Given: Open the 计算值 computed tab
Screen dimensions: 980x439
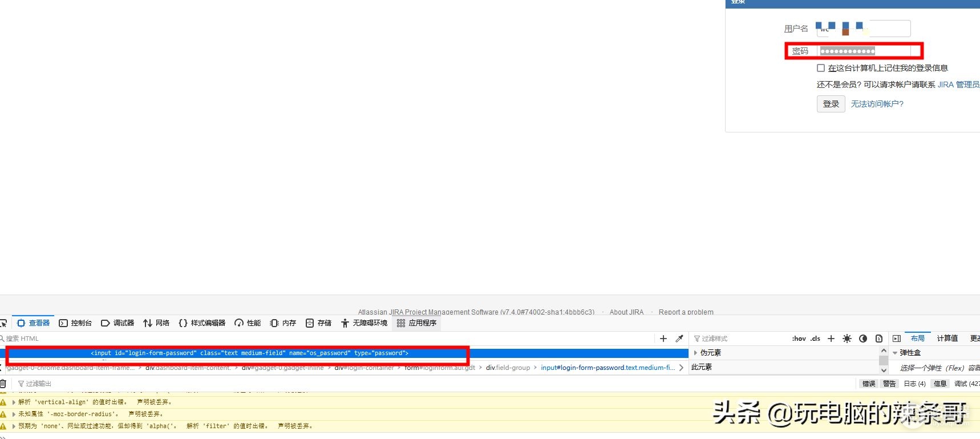Looking at the screenshot, I should [947, 338].
